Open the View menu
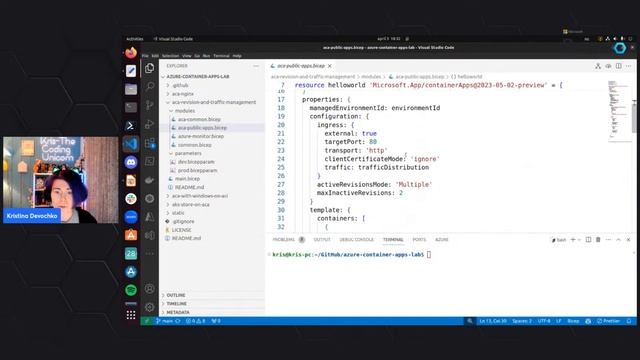640x360 pixels. [x=187, y=56]
